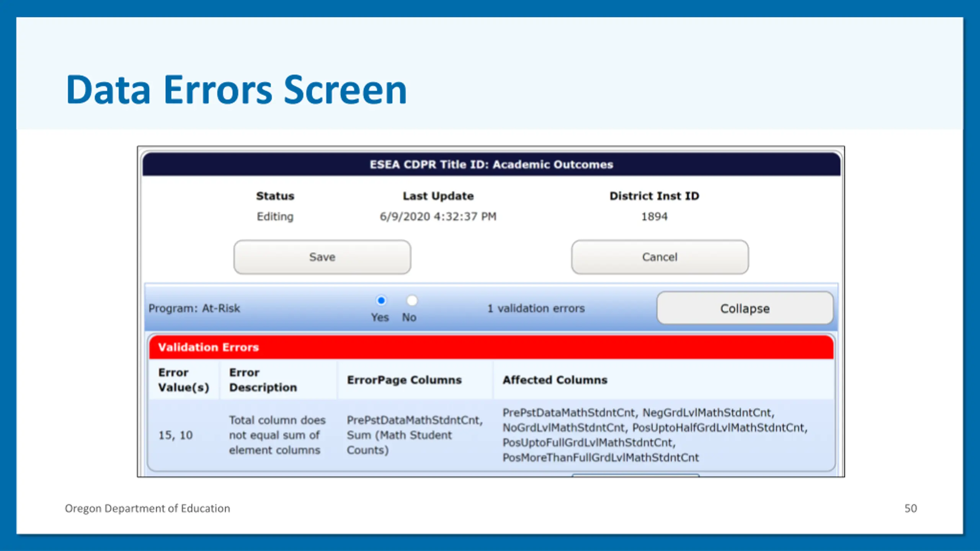Click the ESEA CDPR Title ID header bar

[x=491, y=165]
